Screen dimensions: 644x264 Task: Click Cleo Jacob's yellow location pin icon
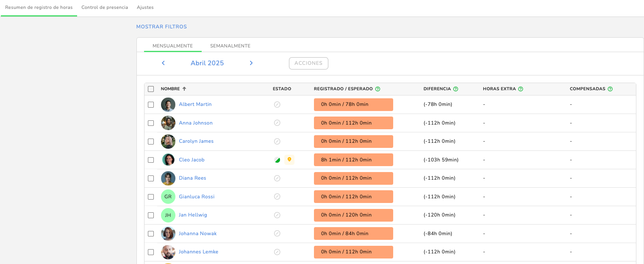pyautogui.click(x=289, y=160)
